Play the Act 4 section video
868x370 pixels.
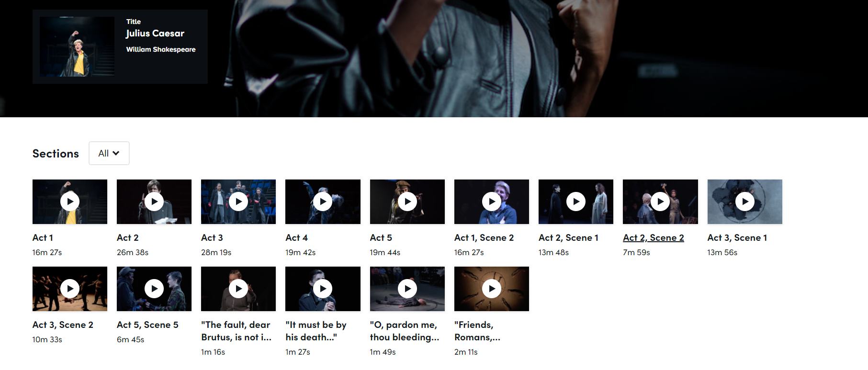tap(323, 202)
